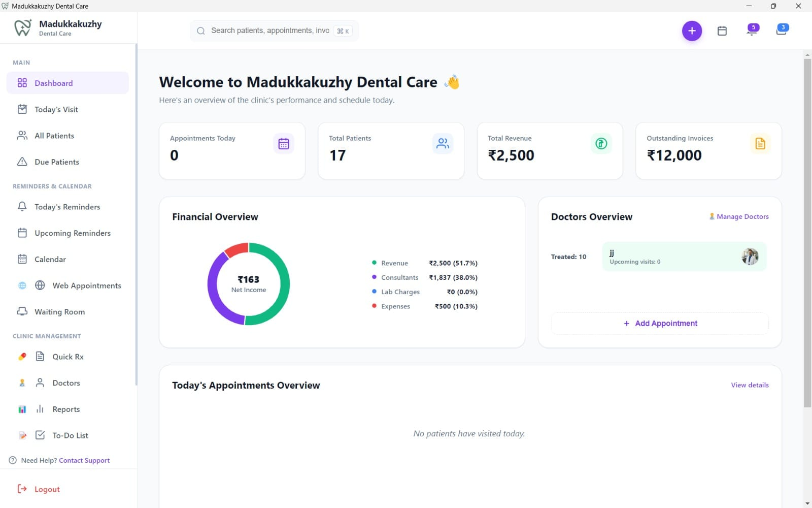Image resolution: width=812 pixels, height=508 pixels.
Task: Click the ₹1,837 (38.0%) Consultants value
Action: (453, 277)
